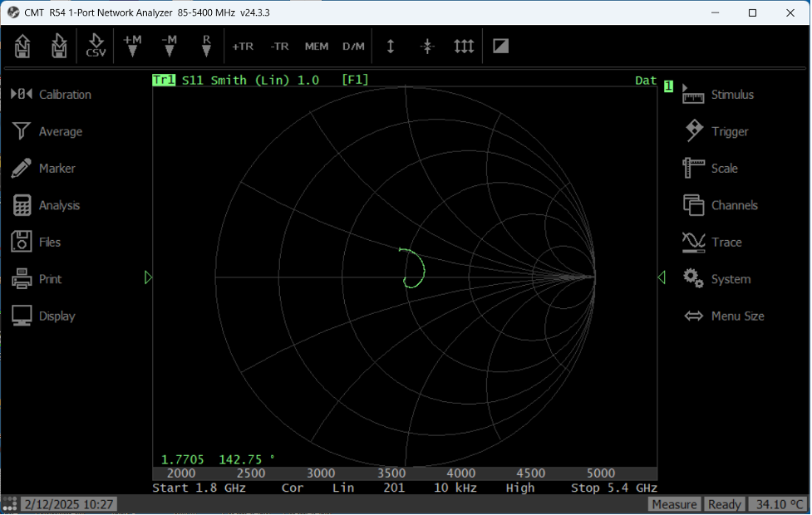Add a trace with +TR button

(243, 47)
